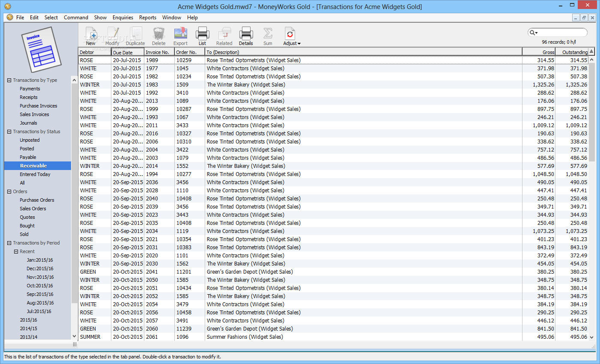Collapse the Orders group in sidebar
The height and width of the screenshot is (364, 600).
(x=9, y=191)
